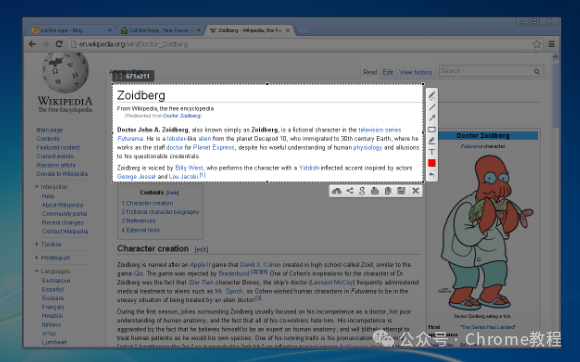The height and width of the screenshot is (362, 580).
Task: Open the 'television series' link
Action: (x=380, y=130)
